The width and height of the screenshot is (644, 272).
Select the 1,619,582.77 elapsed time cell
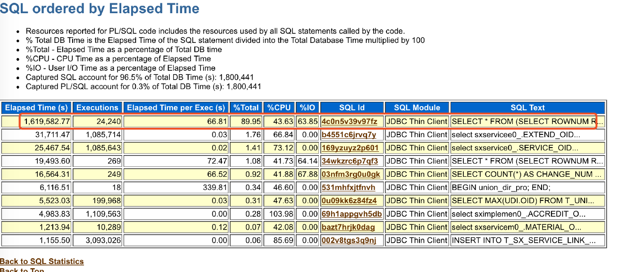pyautogui.click(x=47, y=122)
